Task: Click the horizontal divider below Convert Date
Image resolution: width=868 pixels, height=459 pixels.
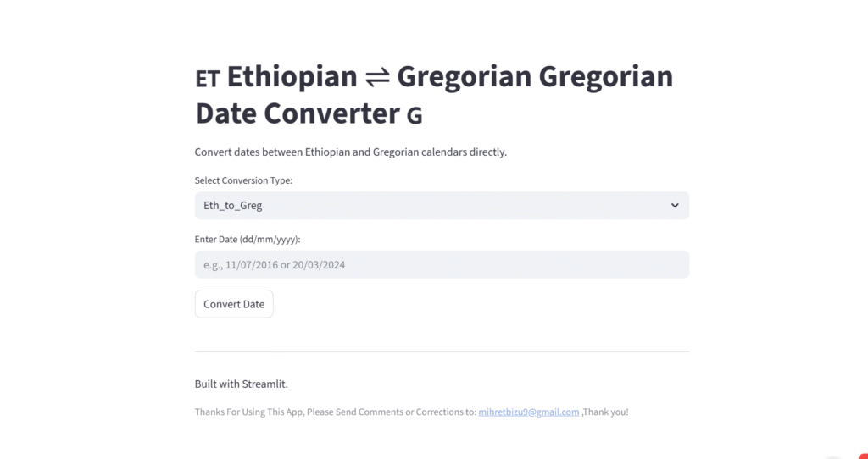Action: pos(442,351)
